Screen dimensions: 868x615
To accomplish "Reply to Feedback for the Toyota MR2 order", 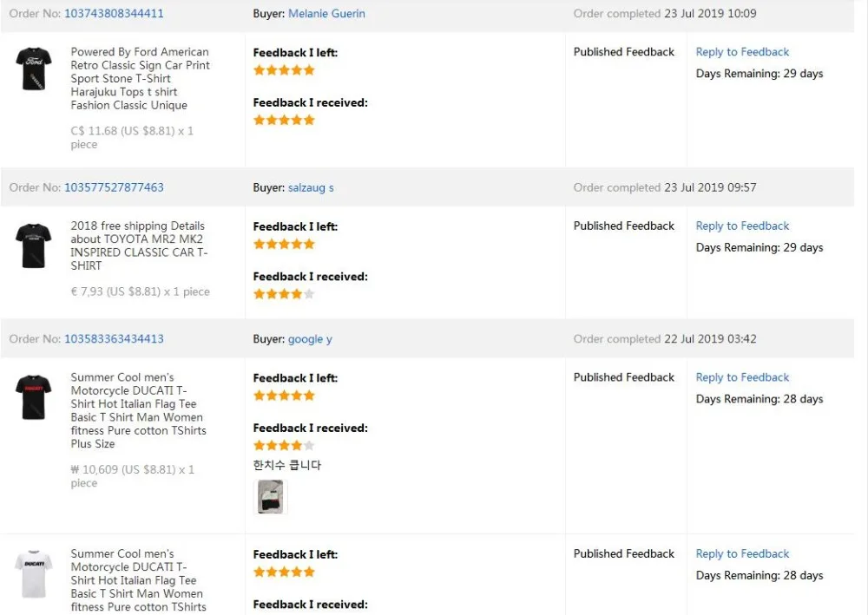I will point(742,226).
